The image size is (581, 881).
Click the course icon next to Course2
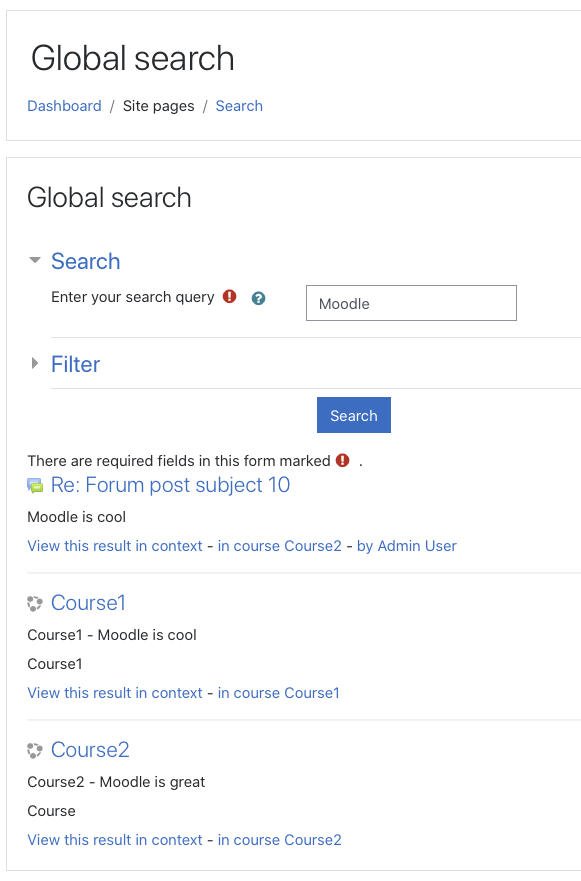click(x=35, y=751)
